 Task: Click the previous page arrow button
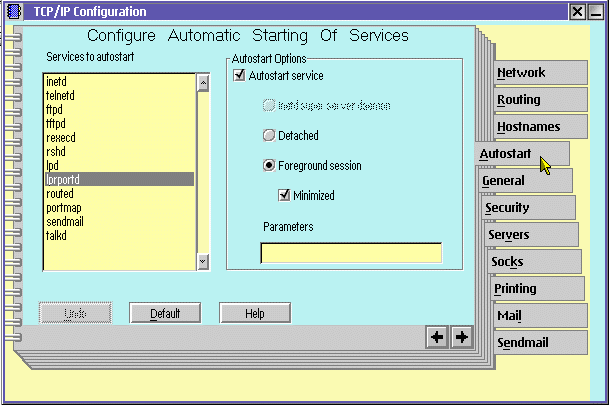pyautogui.click(x=437, y=338)
